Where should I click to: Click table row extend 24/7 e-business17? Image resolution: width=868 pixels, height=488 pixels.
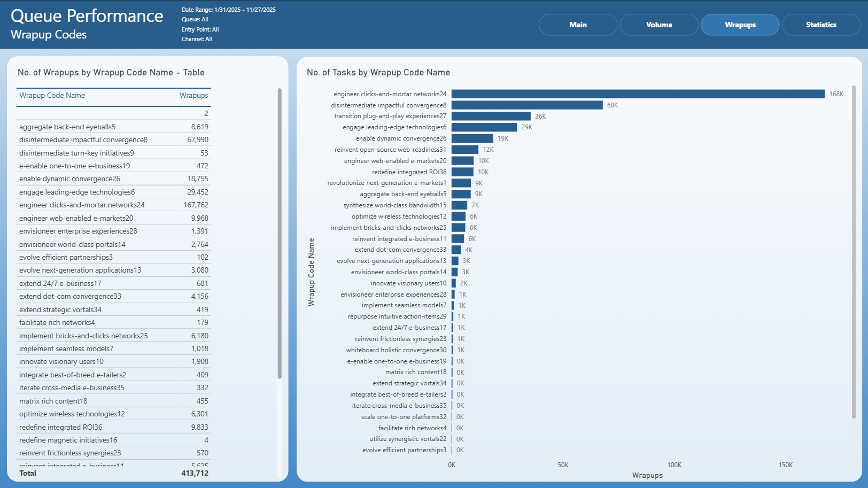[x=114, y=283]
